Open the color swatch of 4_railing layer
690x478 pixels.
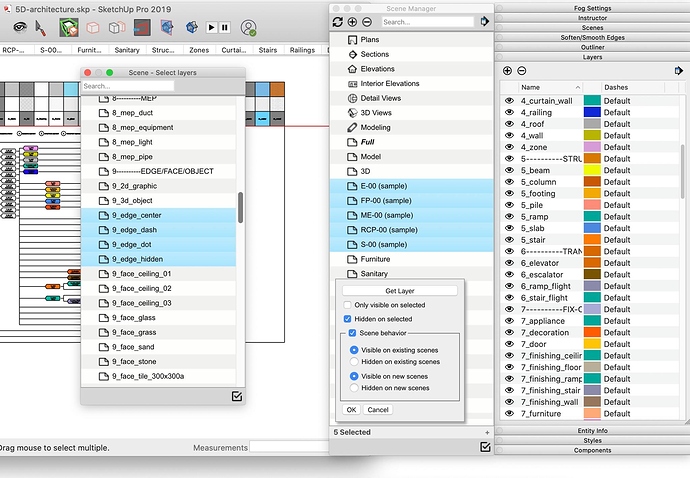(592, 112)
